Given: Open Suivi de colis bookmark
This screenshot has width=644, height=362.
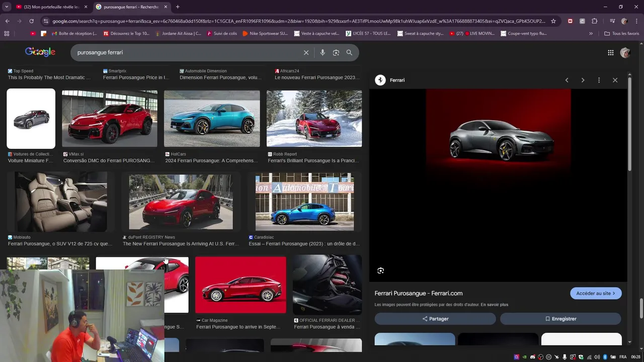Looking at the screenshot, I should pyautogui.click(x=221, y=34).
